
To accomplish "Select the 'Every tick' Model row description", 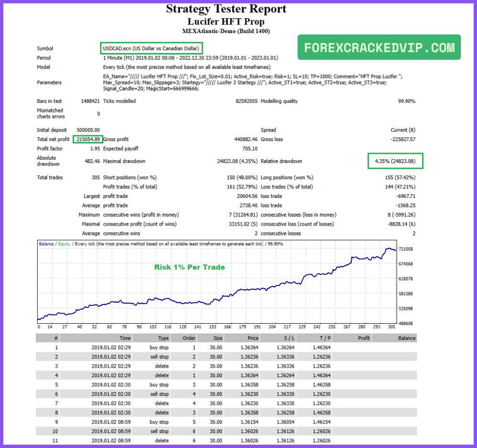I will (187, 67).
